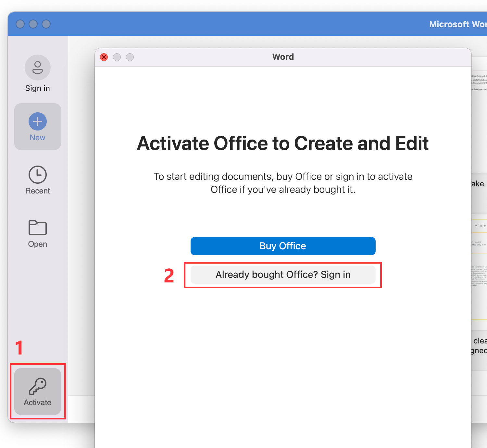Click the Microsoft Word title in main window
This screenshot has height=448, width=487.
tap(458, 24)
